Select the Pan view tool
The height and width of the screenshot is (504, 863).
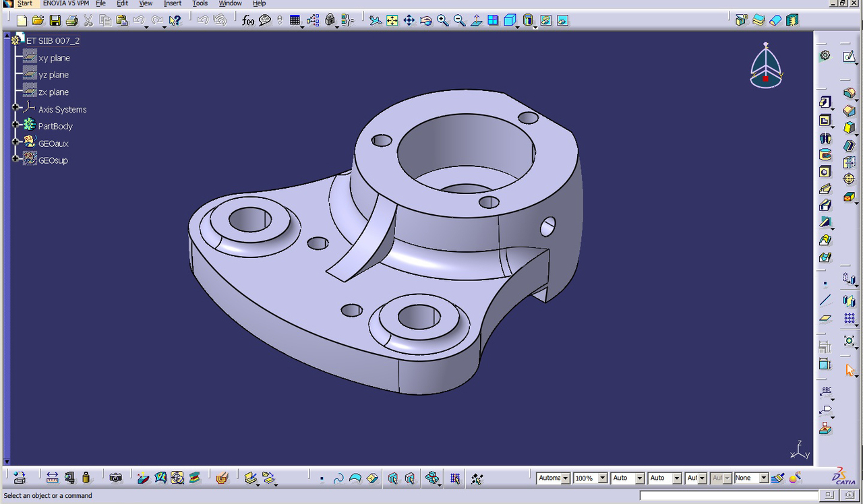[x=409, y=21]
